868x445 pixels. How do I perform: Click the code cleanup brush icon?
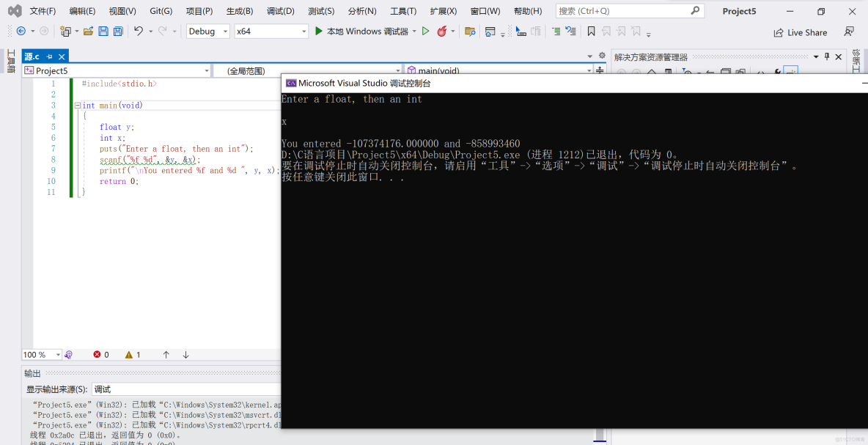(68, 354)
